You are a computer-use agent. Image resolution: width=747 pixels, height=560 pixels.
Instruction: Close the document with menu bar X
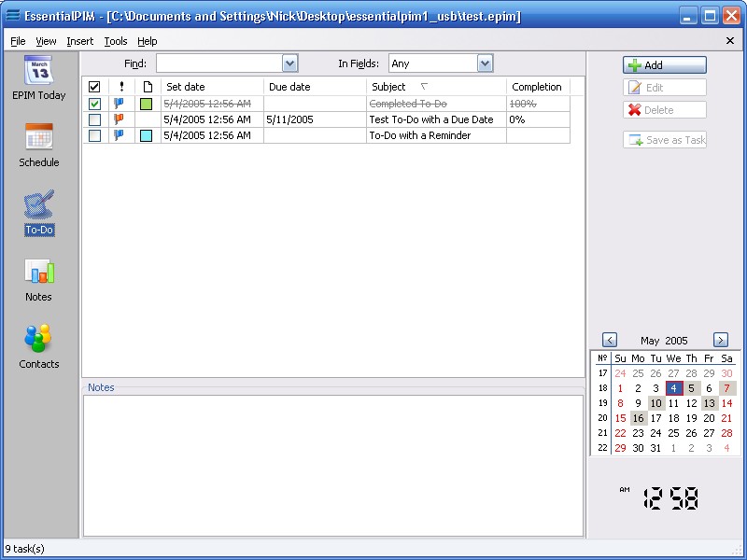tap(730, 41)
